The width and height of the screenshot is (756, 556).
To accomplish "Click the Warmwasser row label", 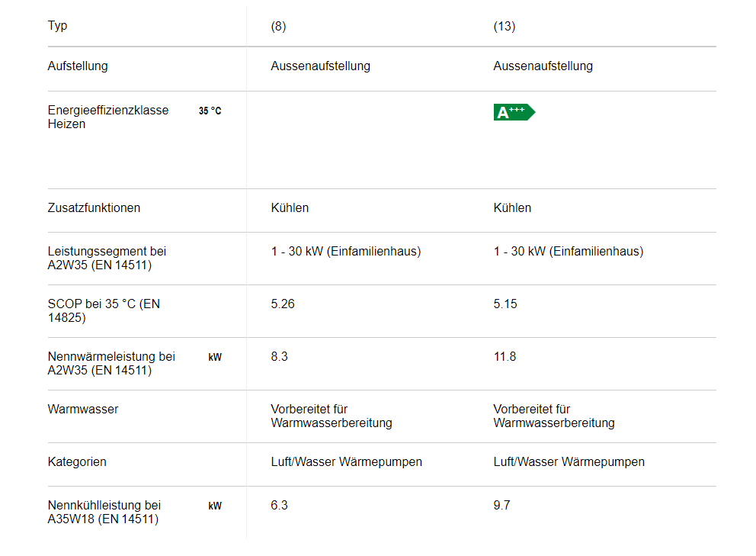I will pyautogui.click(x=83, y=409).
